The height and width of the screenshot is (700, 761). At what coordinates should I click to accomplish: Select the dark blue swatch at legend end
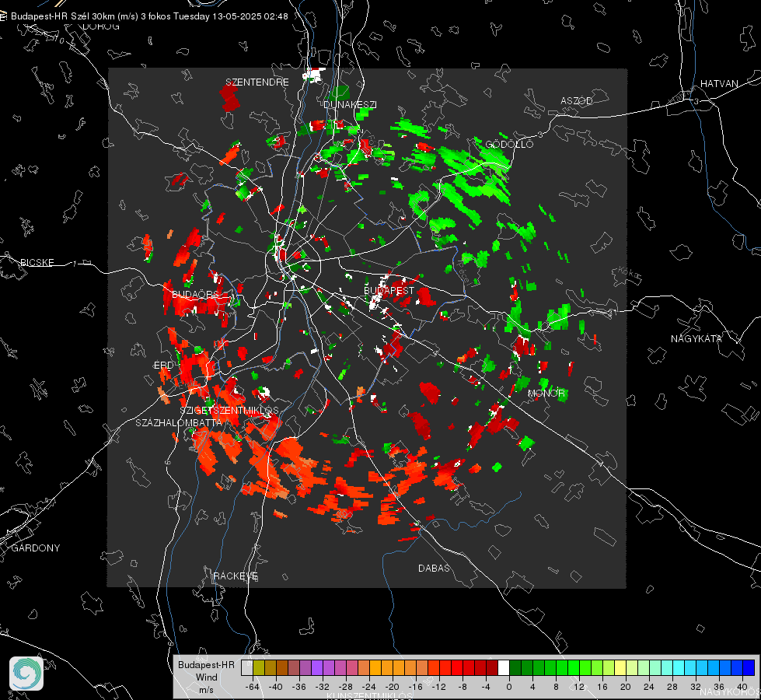749,668
